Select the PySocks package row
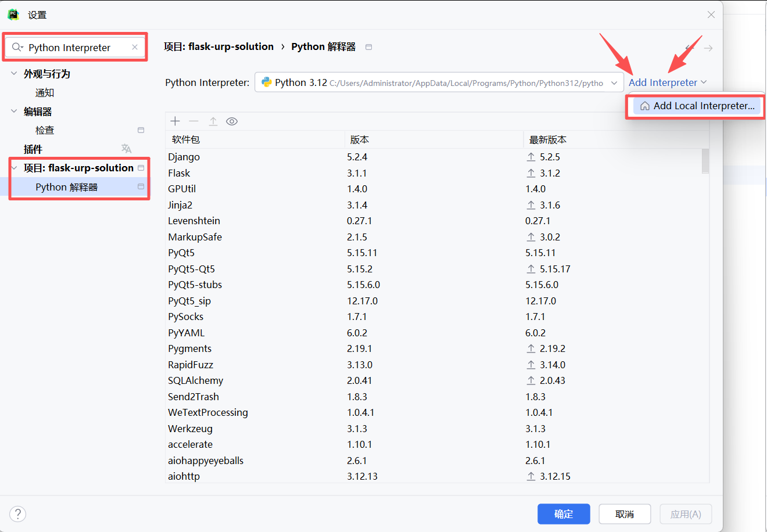 click(433, 317)
